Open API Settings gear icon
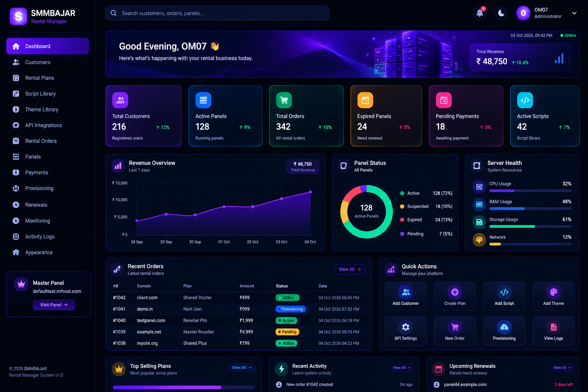This screenshot has height=392, width=588. pos(406,327)
